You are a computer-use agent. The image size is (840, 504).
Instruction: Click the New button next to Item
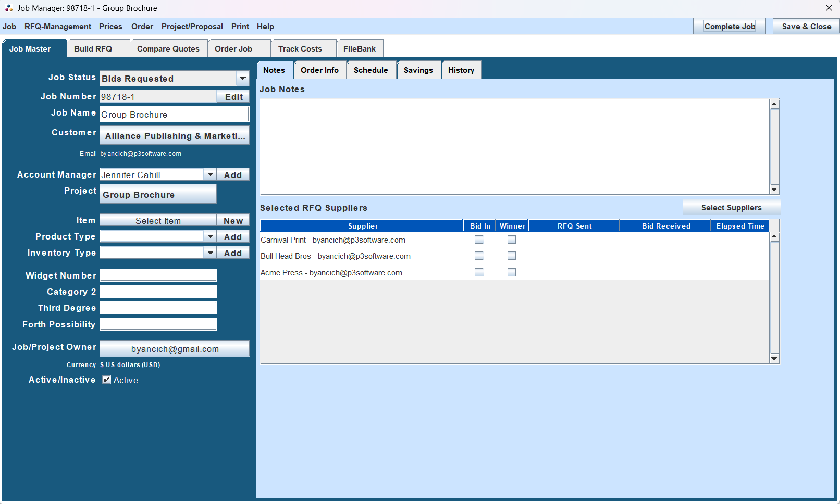pyautogui.click(x=233, y=220)
